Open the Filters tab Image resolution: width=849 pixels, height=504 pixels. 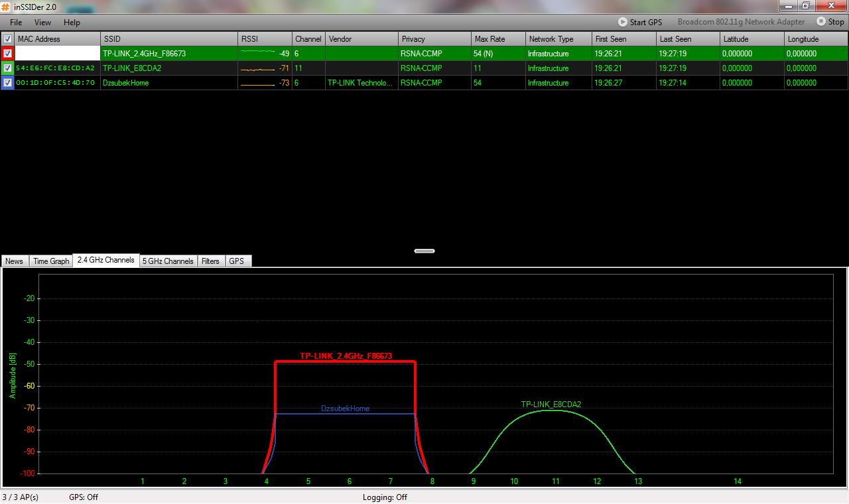210,261
